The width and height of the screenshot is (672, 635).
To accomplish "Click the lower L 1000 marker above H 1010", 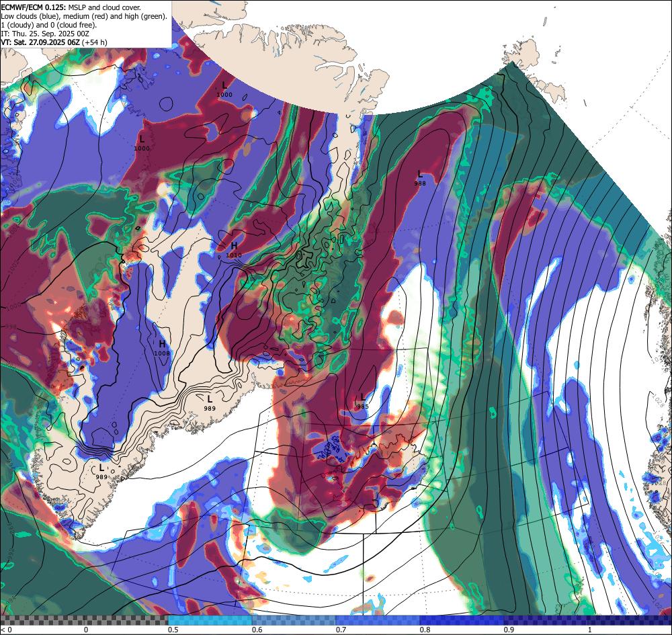I will (x=142, y=143).
